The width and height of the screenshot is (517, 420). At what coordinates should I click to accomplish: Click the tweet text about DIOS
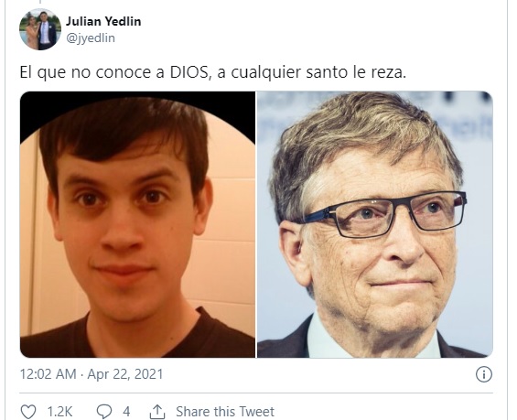point(213,72)
